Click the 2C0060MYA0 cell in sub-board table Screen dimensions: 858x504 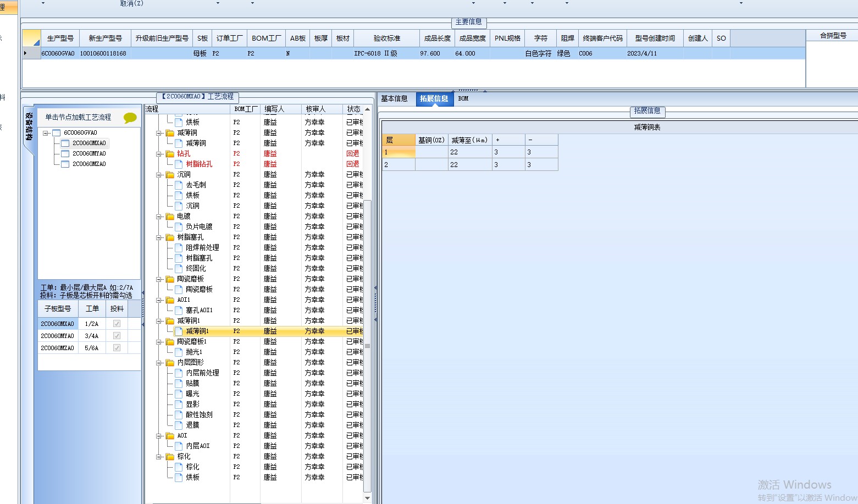pyautogui.click(x=58, y=336)
